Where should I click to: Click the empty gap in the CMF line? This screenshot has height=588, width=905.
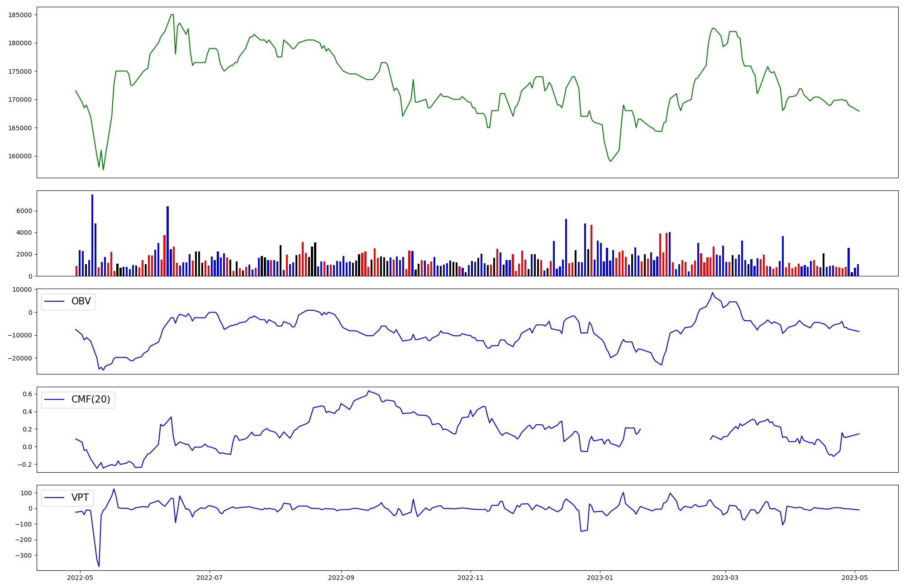pos(675,434)
